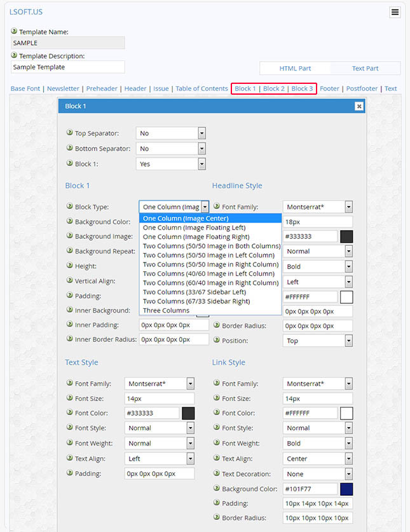Click help icon next to Height
The image size is (410, 532).
69,265
